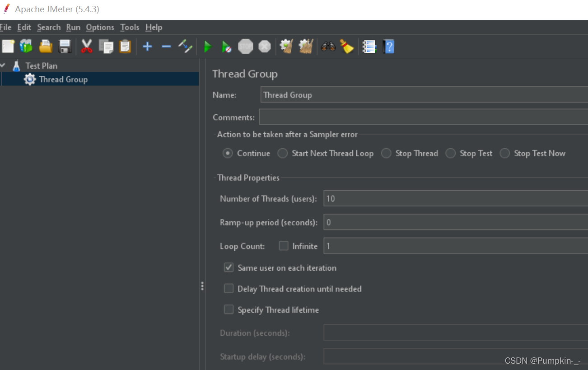
Task: Click the Thread Group gear icon
Action: click(x=30, y=80)
